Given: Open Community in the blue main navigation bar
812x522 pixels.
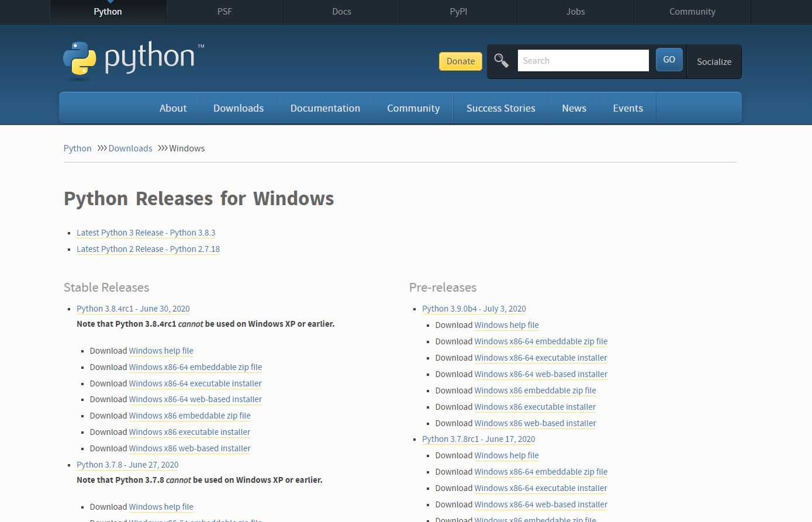Looking at the screenshot, I should pyautogui.click(x=413, y=108).
